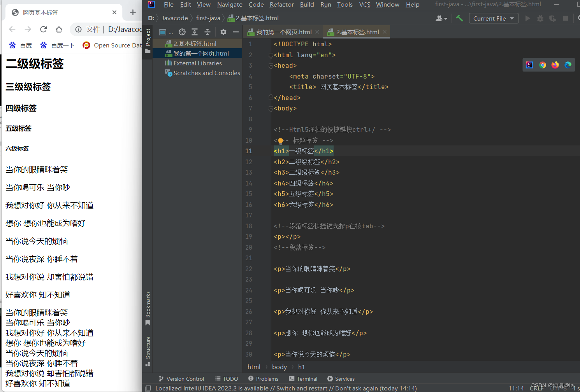Image resolution: width=580 pixels, height=392 pixels.
Task: Click the Run with Coverage icon
Action: coord(553,18)
